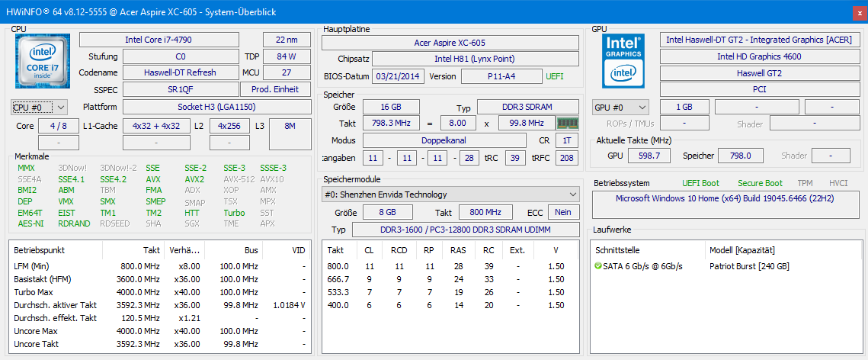Click the Acer Aspire XC-605 mainboard button
The width and height of the screenshot is (868, 360).
pyautogui.click(x=450, y=43)
